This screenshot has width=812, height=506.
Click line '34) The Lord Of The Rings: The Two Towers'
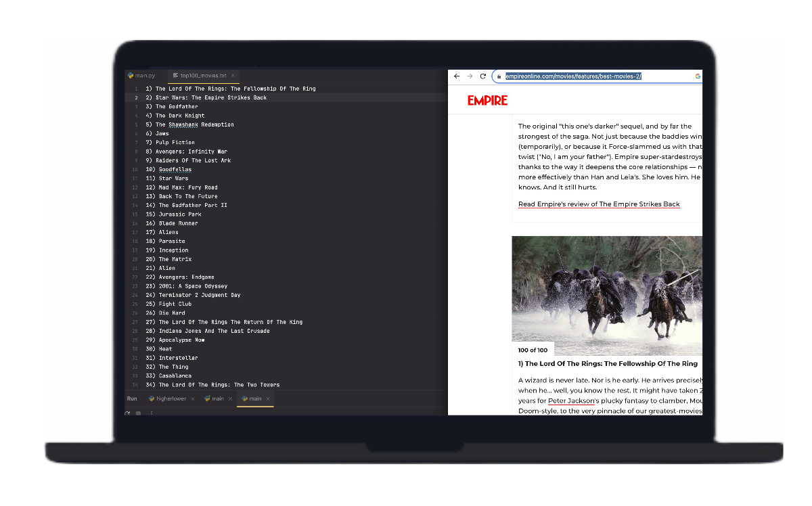(212, 385)
